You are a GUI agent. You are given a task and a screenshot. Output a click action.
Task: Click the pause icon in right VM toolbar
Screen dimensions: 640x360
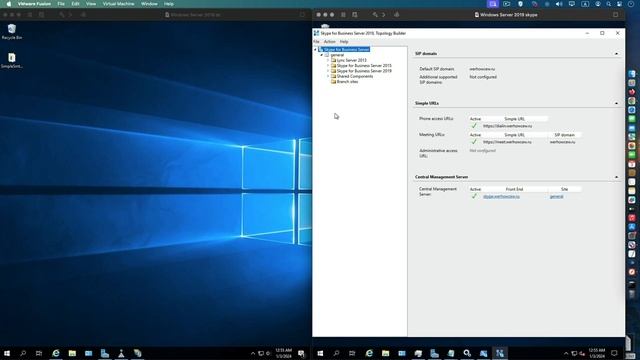point(343,15)
